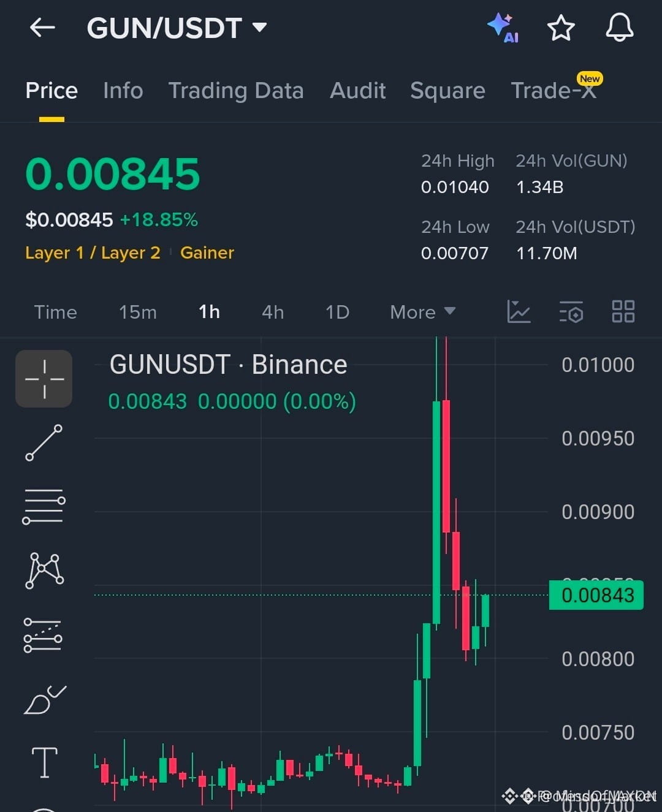Select the XABCD pattern tool

click(x=44, y=570)
